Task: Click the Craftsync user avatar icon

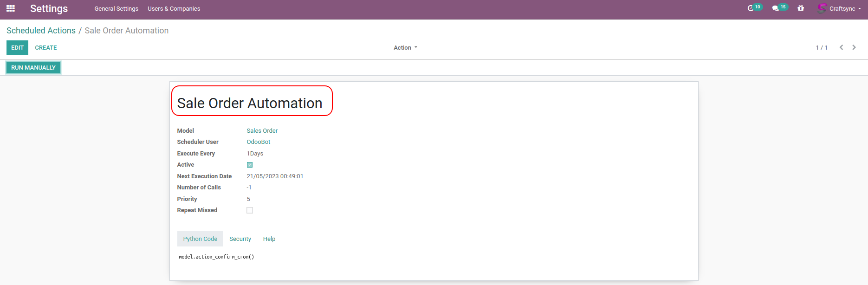Action: (822, 8)
